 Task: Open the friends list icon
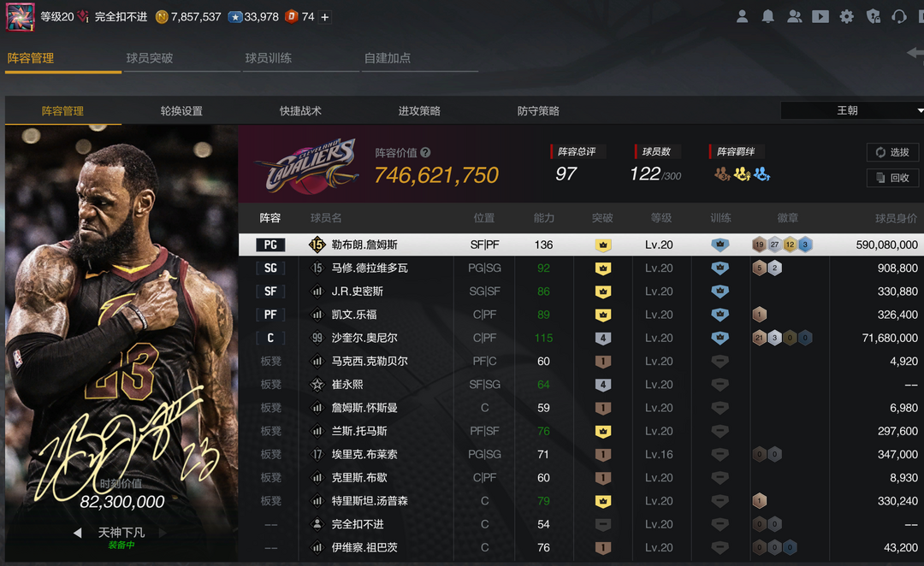(x=794, y=16)
